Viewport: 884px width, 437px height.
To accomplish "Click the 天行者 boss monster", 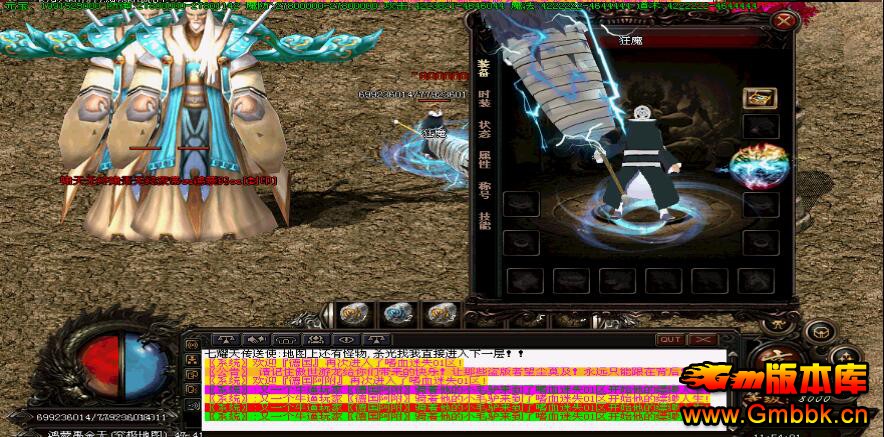I will click(x=176, y=130).
